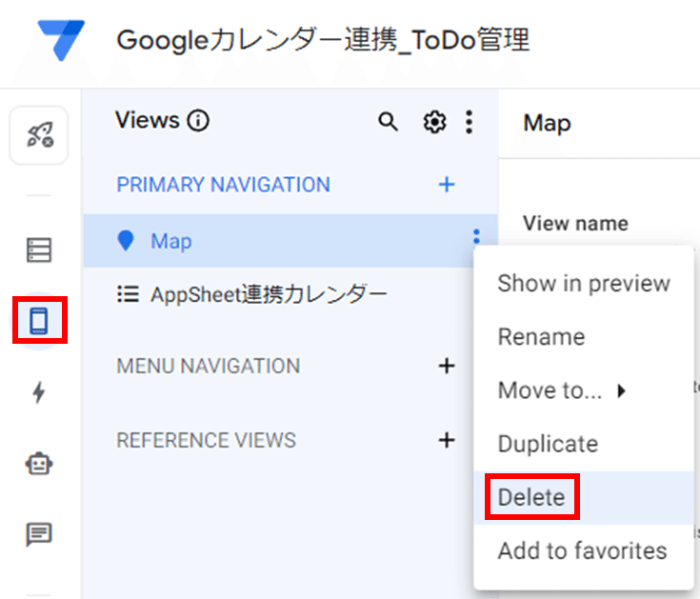Click the AppSheet logo

pyautogui.click(x=61, y=40)
